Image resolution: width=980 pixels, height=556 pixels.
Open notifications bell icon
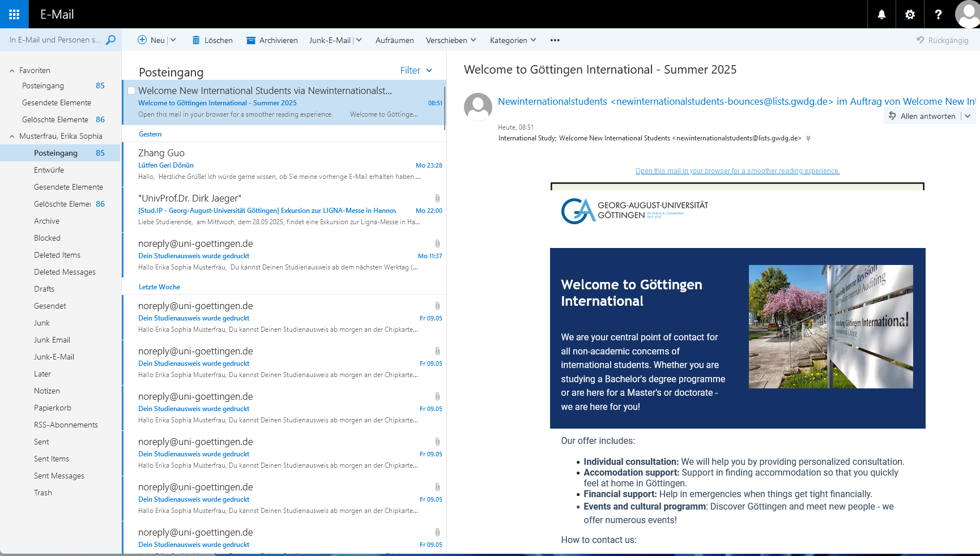[881, 14]
